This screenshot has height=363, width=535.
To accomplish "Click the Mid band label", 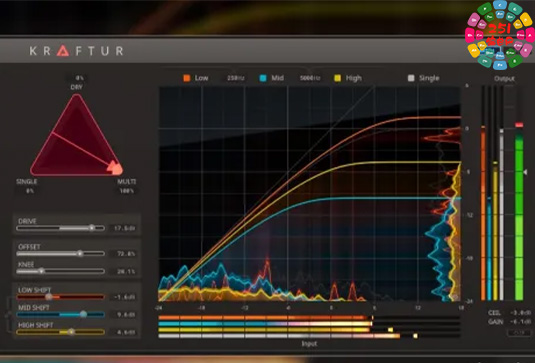I will (277, 78).
